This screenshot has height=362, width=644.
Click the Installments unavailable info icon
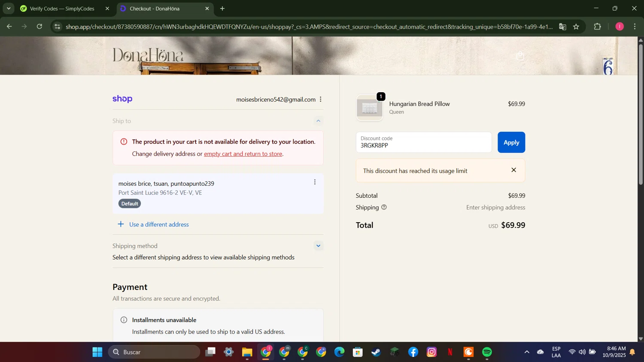[124, 320]
